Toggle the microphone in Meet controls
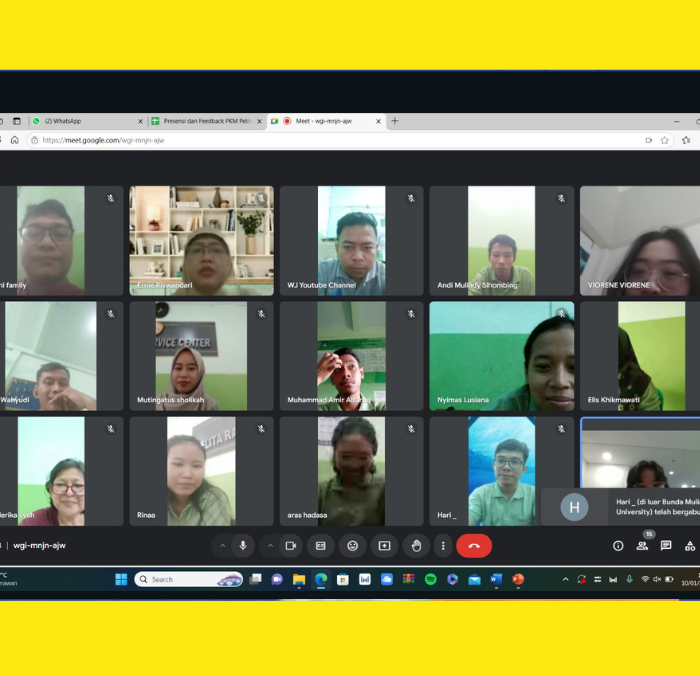 coord(243,546)
